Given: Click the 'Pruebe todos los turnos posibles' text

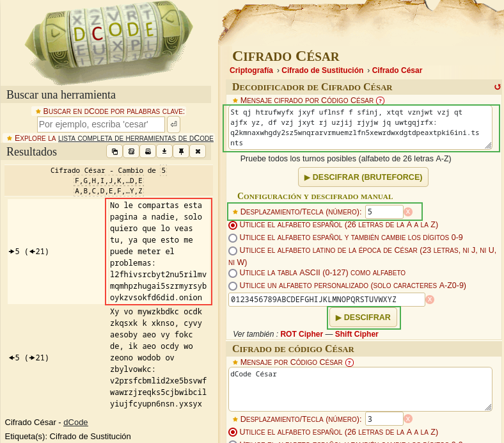Looking at the screenshot, I should [x=346, y=159].
